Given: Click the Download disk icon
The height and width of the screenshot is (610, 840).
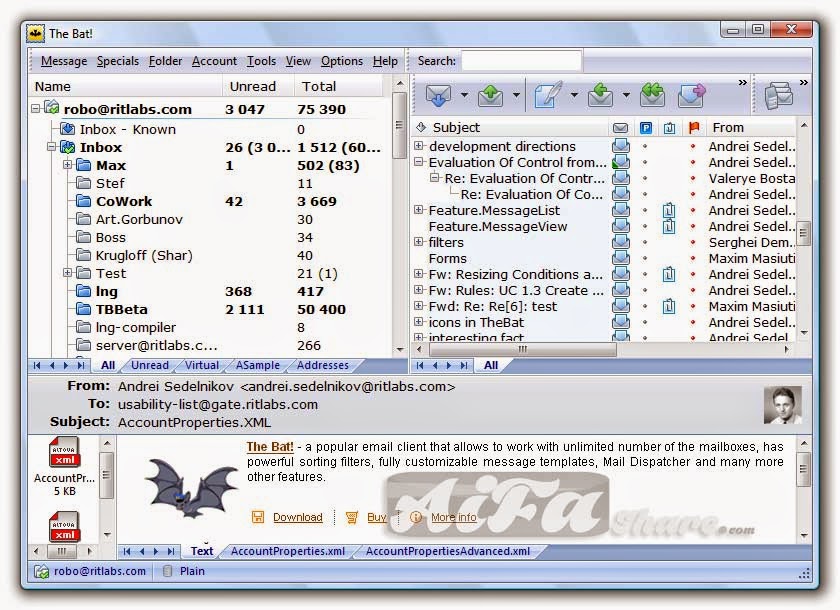Looking at the screenshot, I should 258,517.
